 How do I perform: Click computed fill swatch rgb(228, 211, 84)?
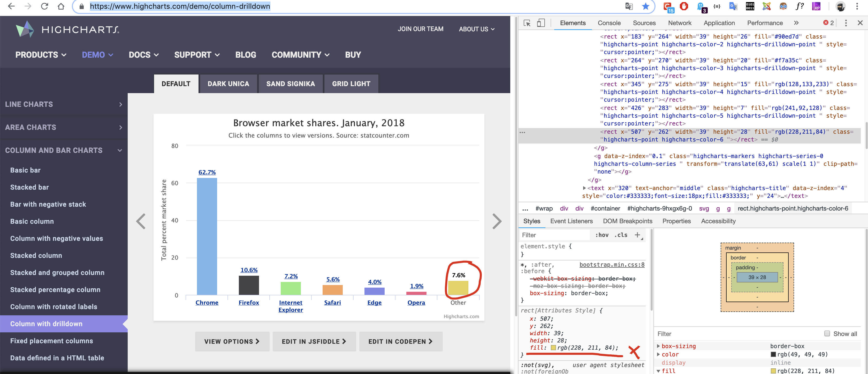click(773, 371)
